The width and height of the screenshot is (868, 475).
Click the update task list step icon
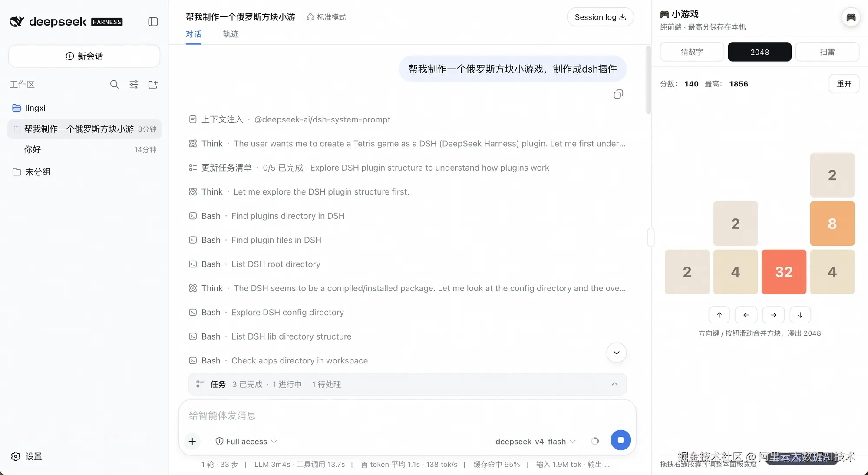pos(193,168)
